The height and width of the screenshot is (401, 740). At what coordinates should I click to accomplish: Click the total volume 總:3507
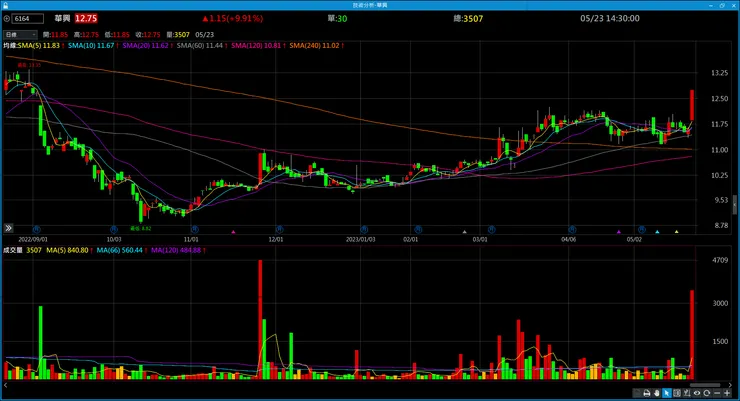pyautogui.click(x=468, y=18)
